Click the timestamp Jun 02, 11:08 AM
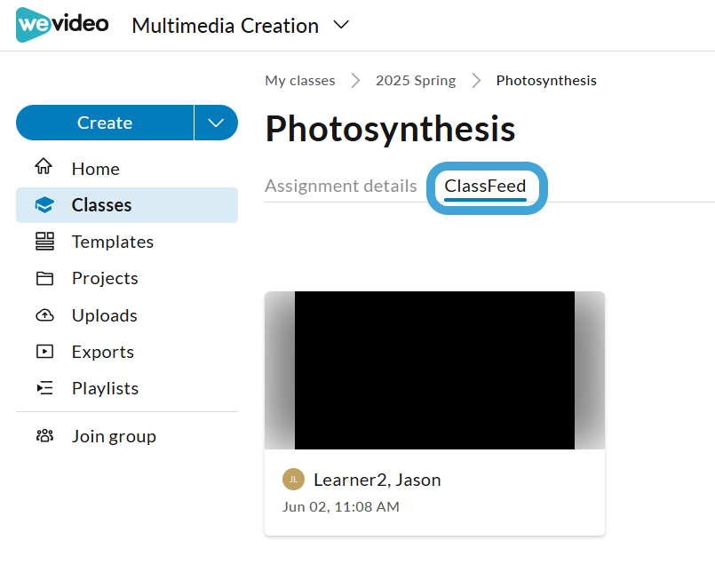 coord(341,507)
